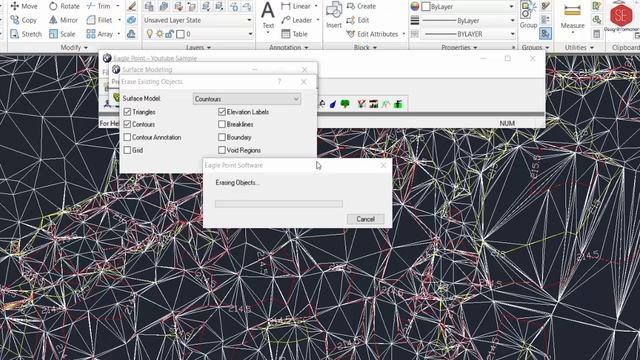Cancel the Erasing Objects operation

(x=365, y=219)
